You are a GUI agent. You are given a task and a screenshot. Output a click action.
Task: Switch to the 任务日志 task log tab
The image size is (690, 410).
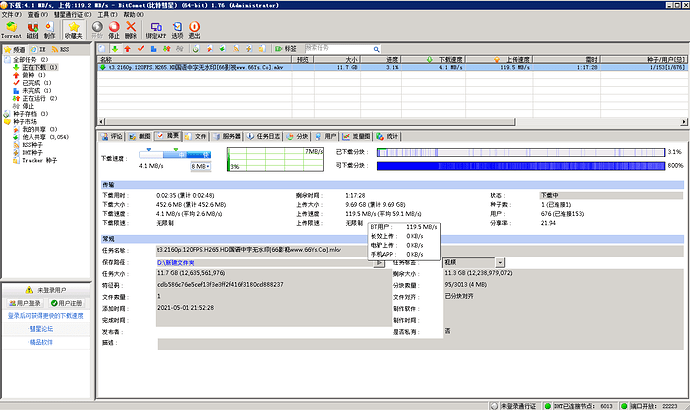point(263,136)
